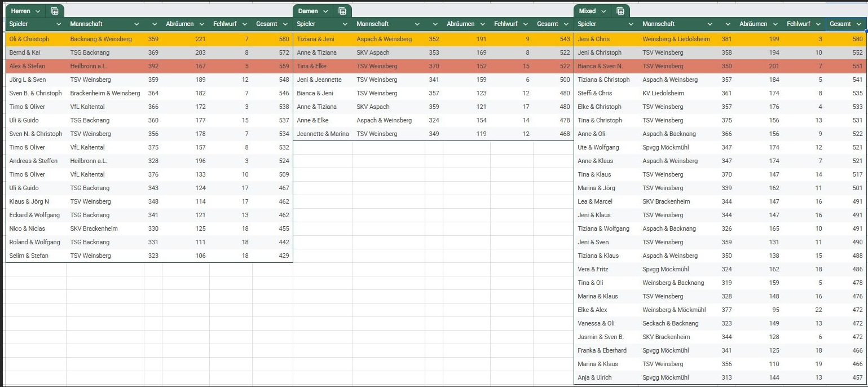The width and height of the screenshot is (868, 387).
Task: Select the Mixed table title tab
Action: click(x=587, y=11)
